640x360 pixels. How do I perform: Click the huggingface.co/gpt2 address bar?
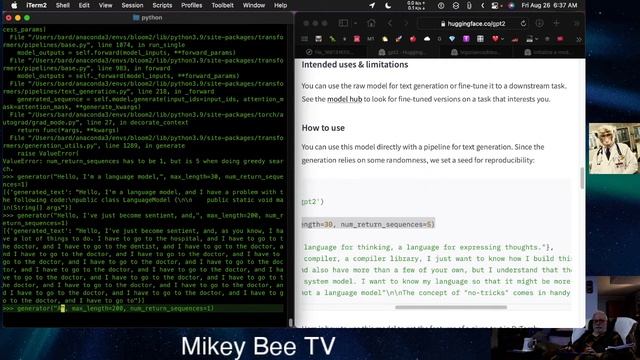pyautogui.click(x=473, y=24)
